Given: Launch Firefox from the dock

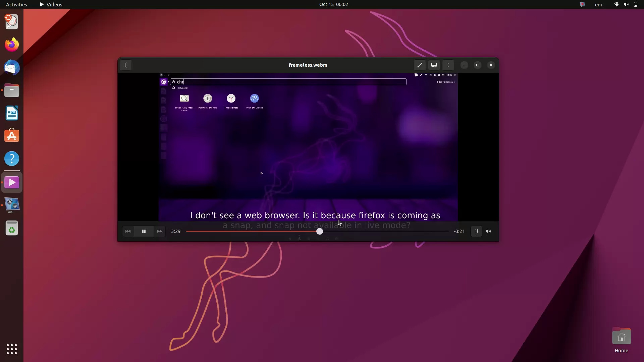Looking at the screenshot, I should (x=12, y=44).
